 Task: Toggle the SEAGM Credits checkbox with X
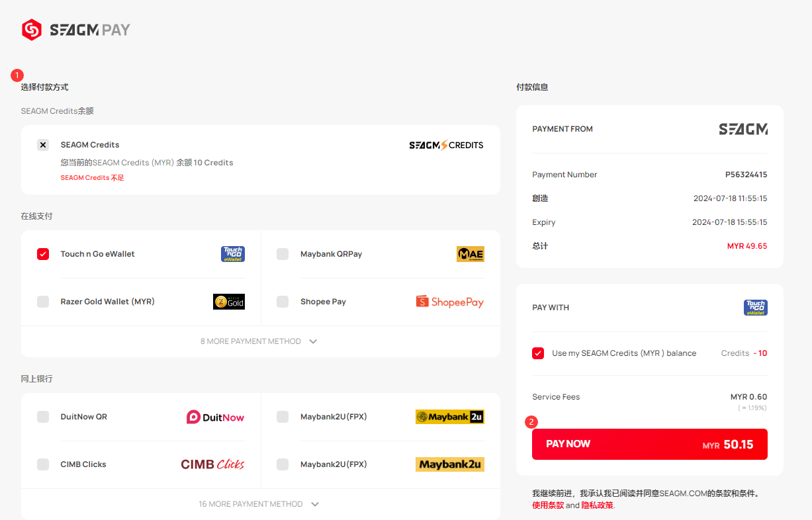tap(43, 145)
